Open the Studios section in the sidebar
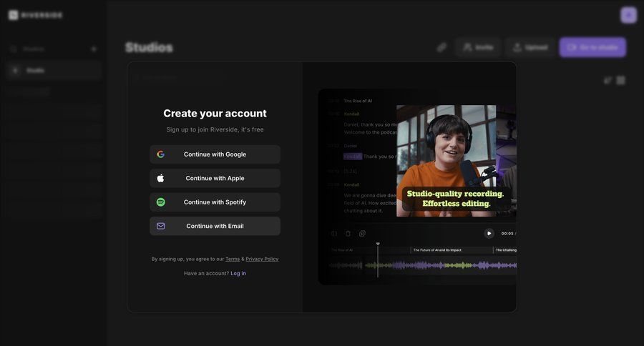 tap(34, 49)
